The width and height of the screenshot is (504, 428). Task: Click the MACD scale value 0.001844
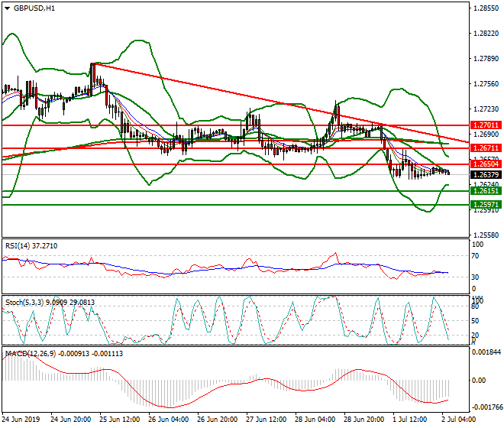[486, 352]
